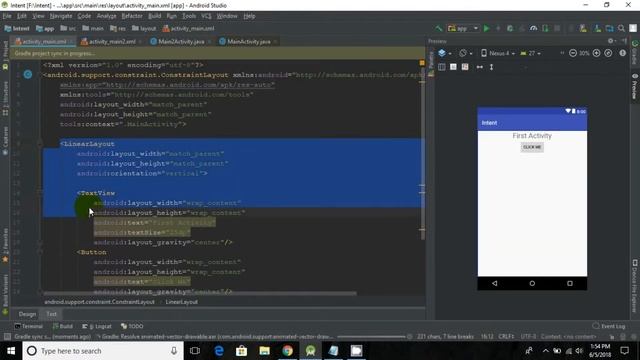The width and height of the screenshot is (640, 360).
Task: Click the Make Project hammer icon
Action: pyautogui.click(x=439, y=29)
